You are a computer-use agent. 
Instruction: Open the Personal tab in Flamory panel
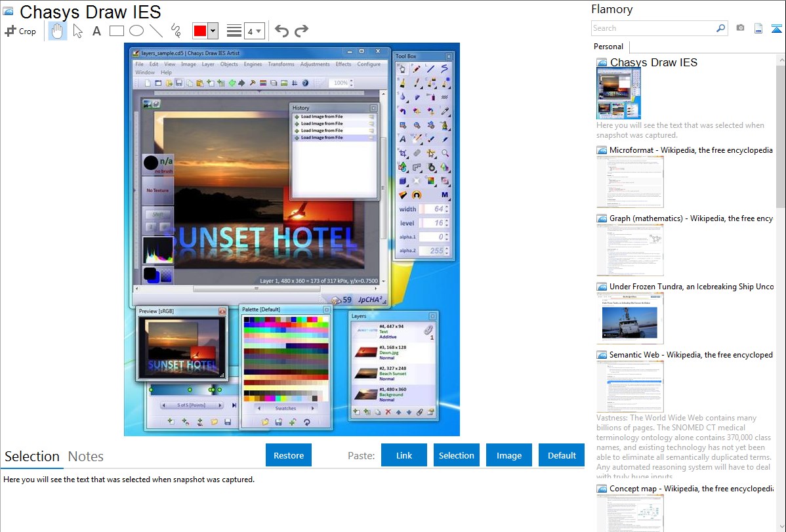pos(608,47)
